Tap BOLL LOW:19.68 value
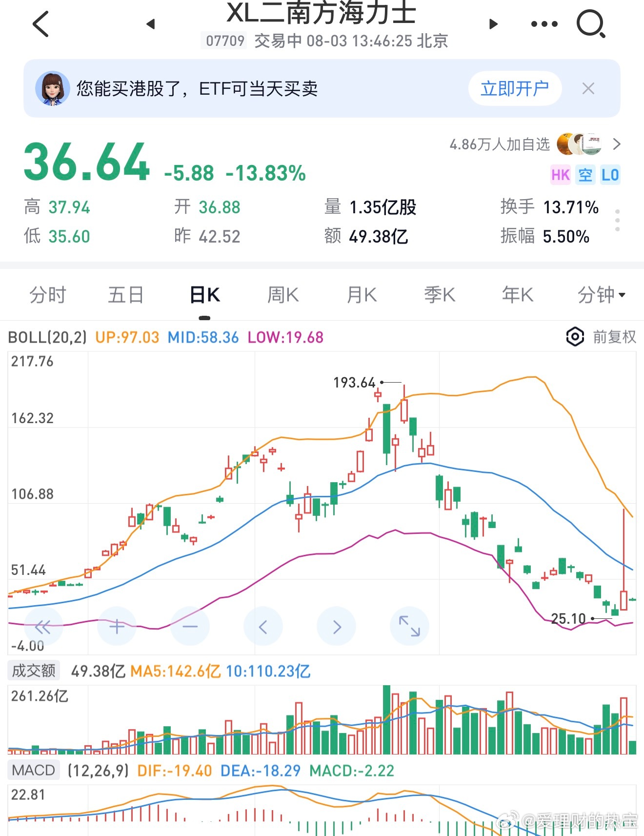Image resolution: width=644 pixels, height=836 pixels. (x=285, y=337)
